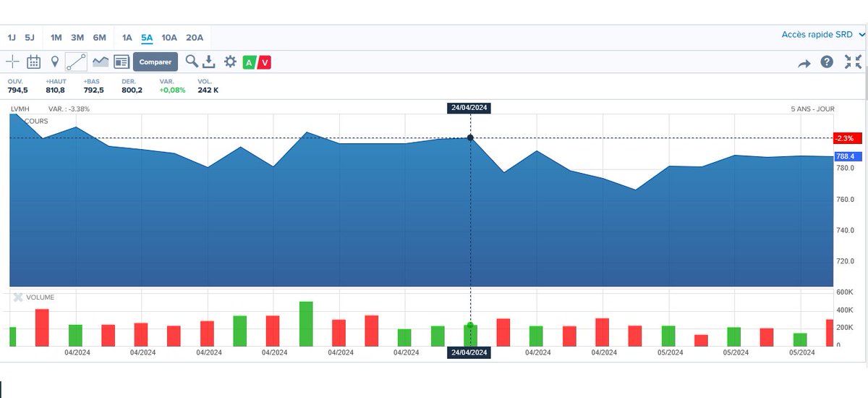Click the green A buy button

(249, 62)
